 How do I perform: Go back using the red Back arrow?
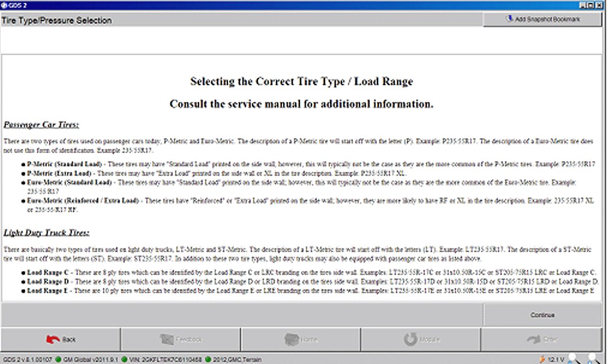60,339
